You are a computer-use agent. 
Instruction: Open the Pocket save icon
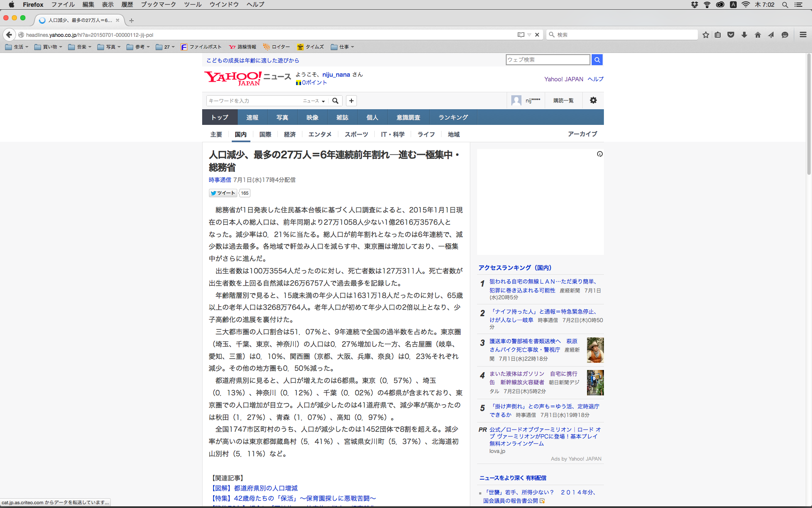731,35
